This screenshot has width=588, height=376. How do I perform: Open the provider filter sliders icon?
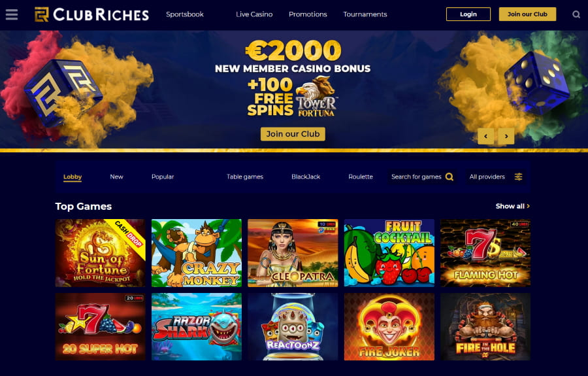[x=518, y=177]
